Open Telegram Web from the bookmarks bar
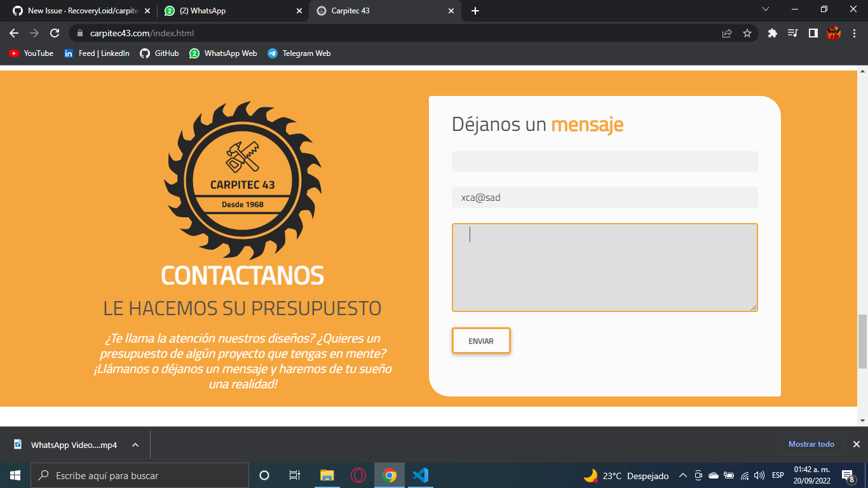 [x=299, y=53]
